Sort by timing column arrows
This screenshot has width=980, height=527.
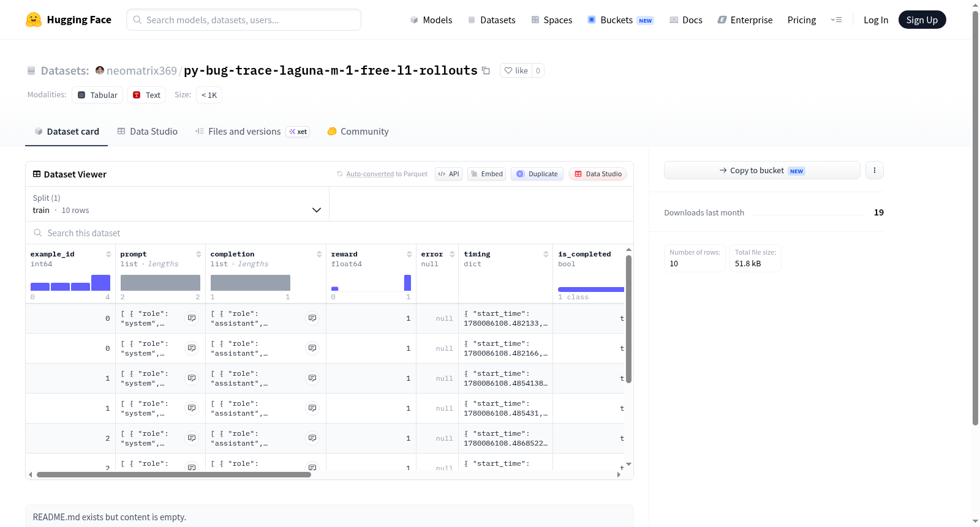pos(546,254)
